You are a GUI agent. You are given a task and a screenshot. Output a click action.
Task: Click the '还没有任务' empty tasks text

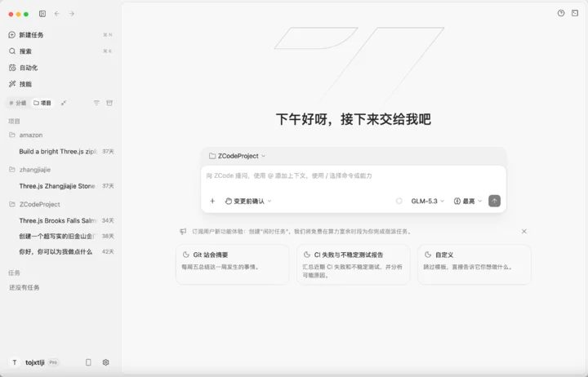24,287
